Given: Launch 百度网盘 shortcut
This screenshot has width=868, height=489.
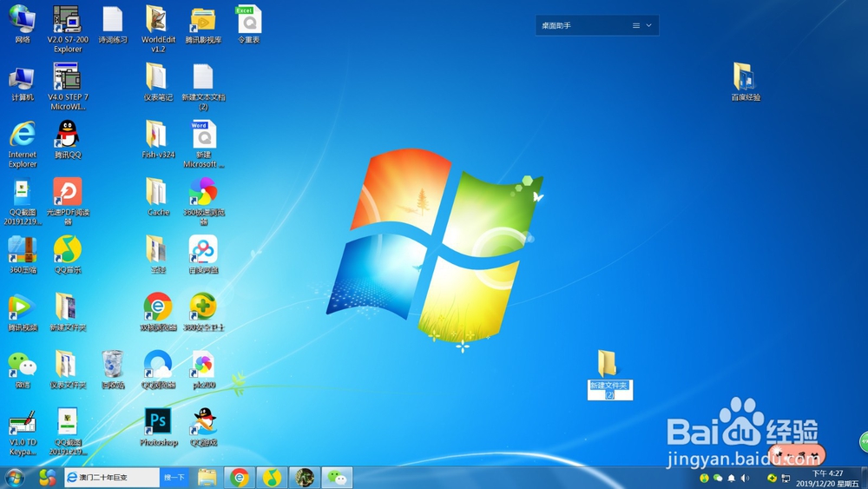Looking at the screenshot, I should point(203,254).
